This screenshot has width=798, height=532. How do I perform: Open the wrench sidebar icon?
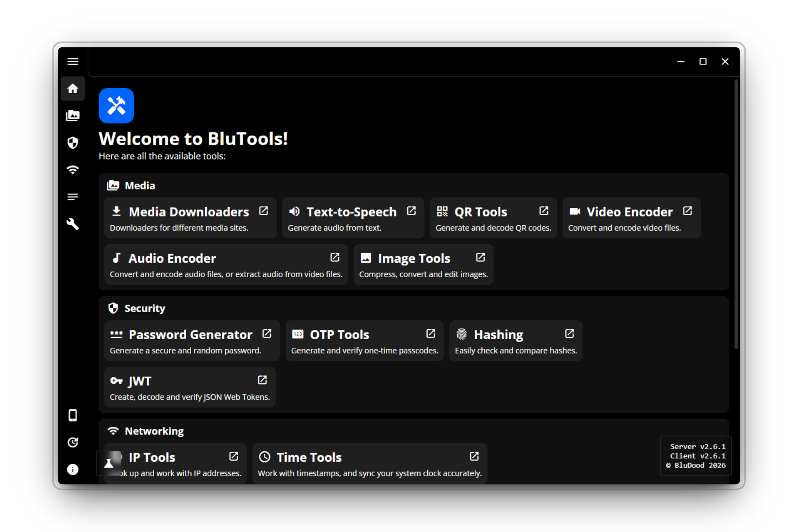click(x=73, y=224)
